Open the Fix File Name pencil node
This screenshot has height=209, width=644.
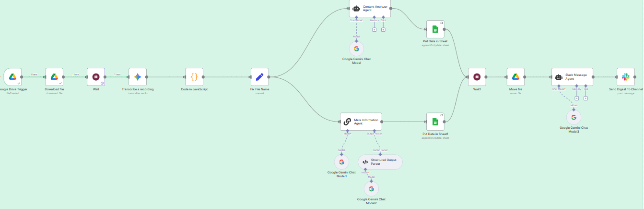coord(260,77)
